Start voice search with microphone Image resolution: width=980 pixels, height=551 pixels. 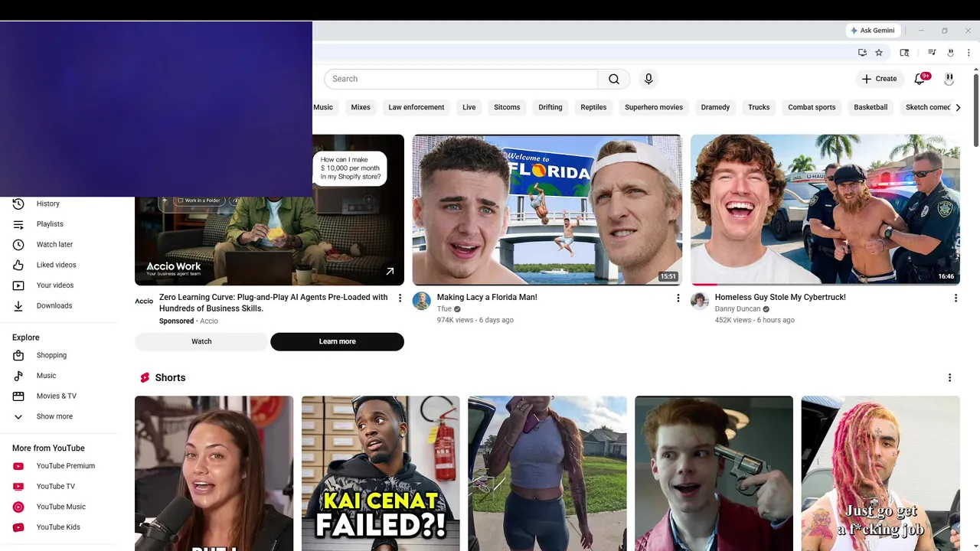[x=648, y=79]
